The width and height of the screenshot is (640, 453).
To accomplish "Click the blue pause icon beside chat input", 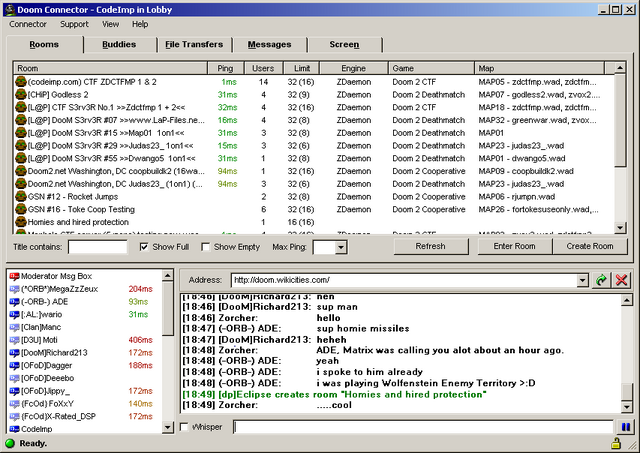I will click(625, 427).
